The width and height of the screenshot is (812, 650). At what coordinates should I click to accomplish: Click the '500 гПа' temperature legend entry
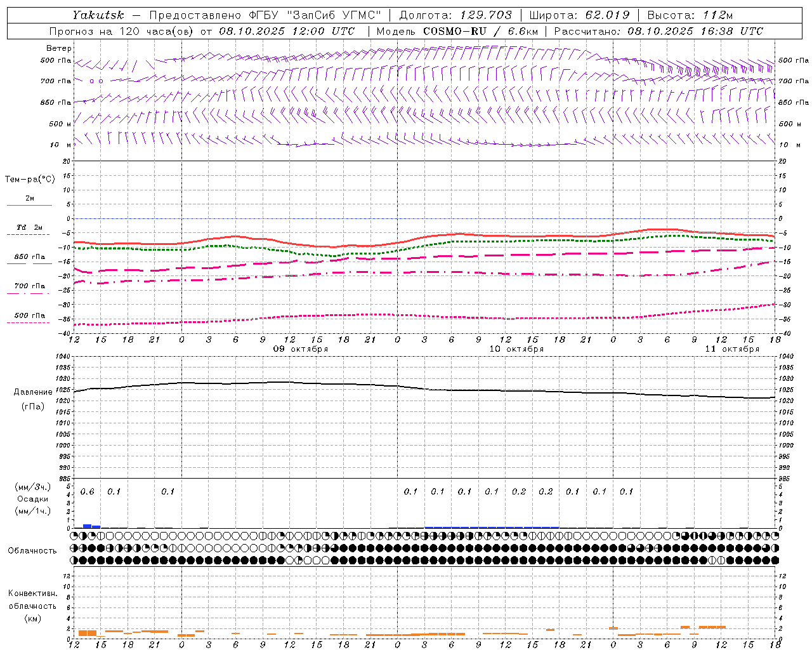[x=30, y=315]
